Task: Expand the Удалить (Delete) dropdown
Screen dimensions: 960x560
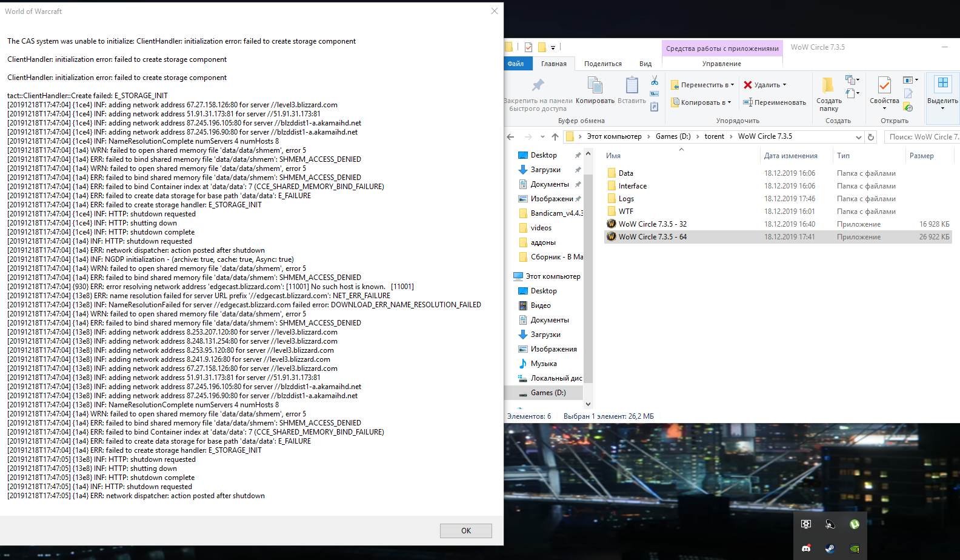Action: [784, 85]
